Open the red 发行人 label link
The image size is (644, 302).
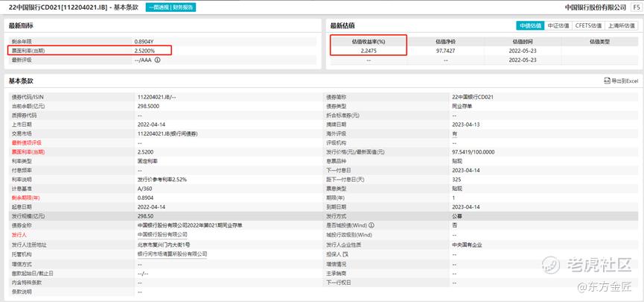19,235
